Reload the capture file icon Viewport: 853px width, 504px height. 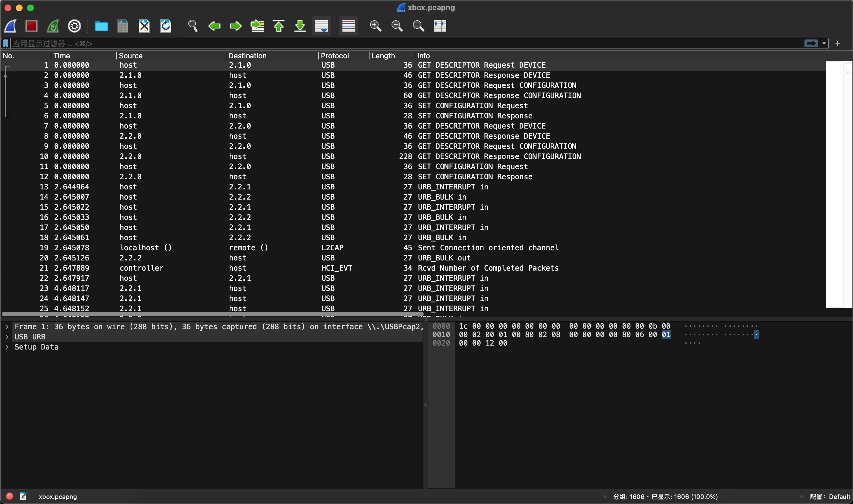coord(166,26)
